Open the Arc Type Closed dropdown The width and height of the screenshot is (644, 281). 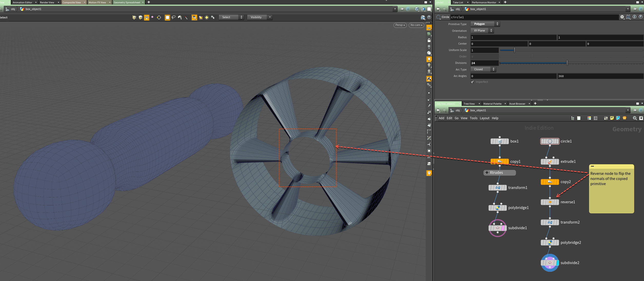tap(483, 69)
